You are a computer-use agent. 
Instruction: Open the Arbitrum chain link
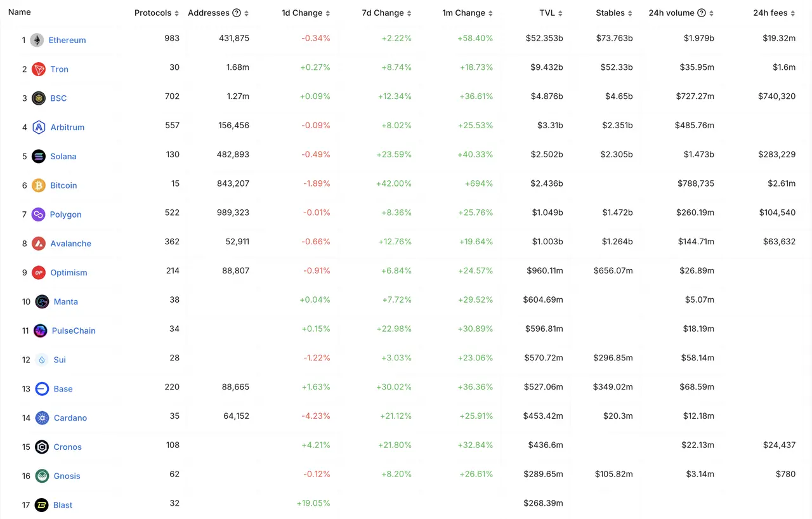point(67,128)
